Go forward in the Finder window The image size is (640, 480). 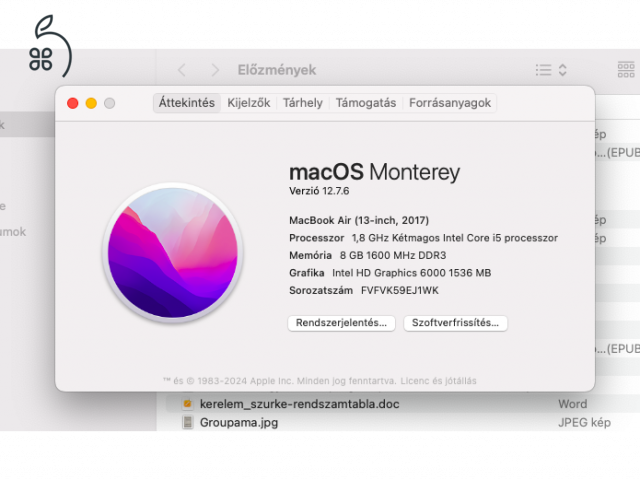coord(215,70)
